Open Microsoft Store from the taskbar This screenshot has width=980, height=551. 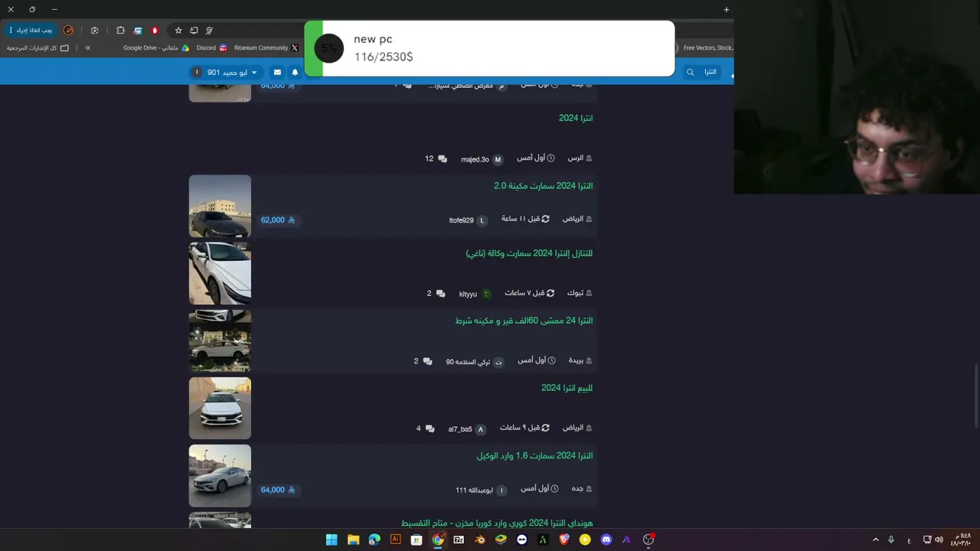pos(416,540)
